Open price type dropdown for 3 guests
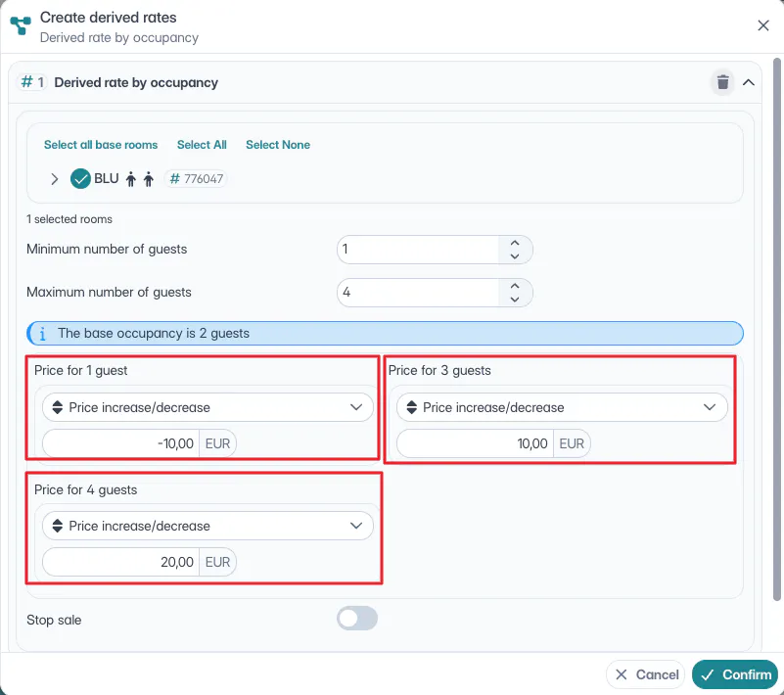 [562, 407]
